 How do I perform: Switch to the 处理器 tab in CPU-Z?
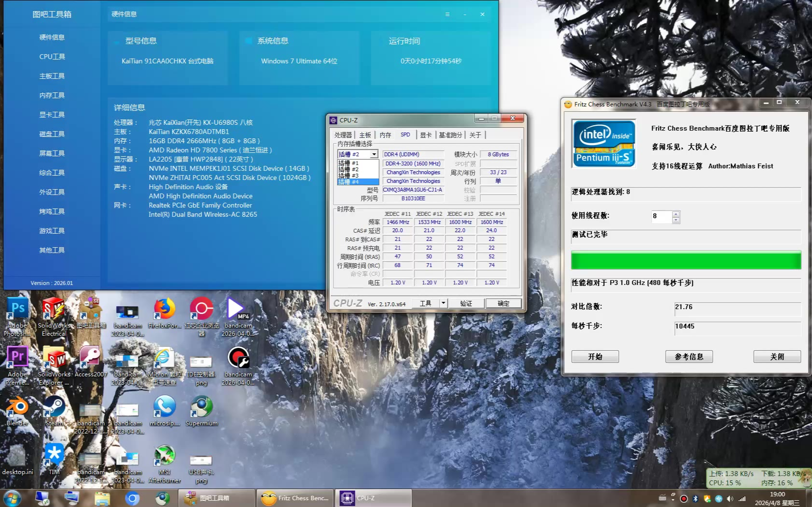[x=343, y=135]
